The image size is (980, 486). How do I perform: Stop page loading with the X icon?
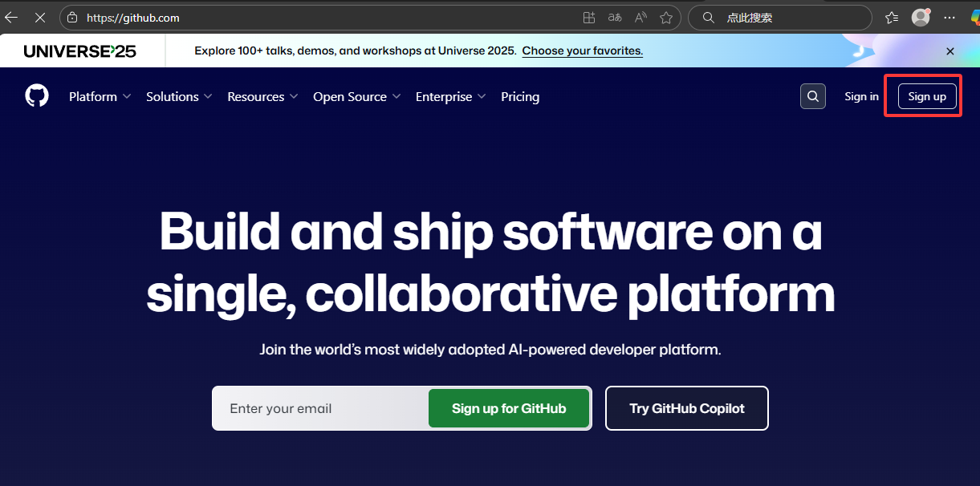pos(39,17)
